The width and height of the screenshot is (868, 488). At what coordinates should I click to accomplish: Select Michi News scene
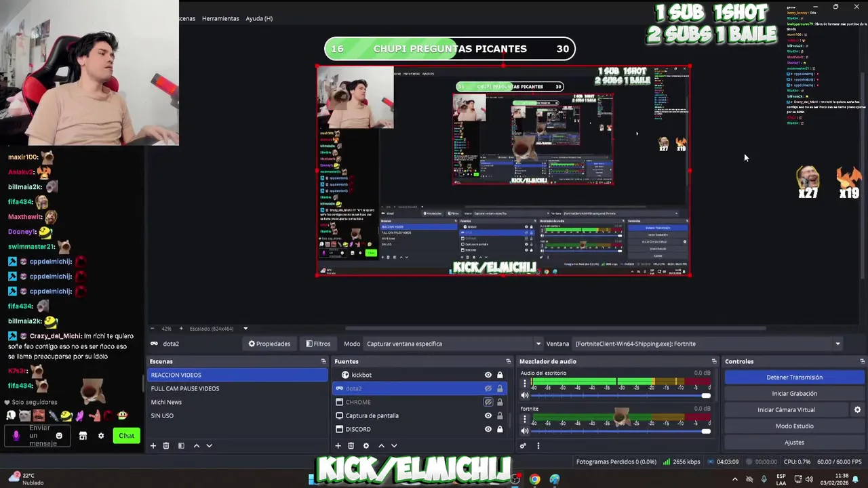[x=237, y=402]
